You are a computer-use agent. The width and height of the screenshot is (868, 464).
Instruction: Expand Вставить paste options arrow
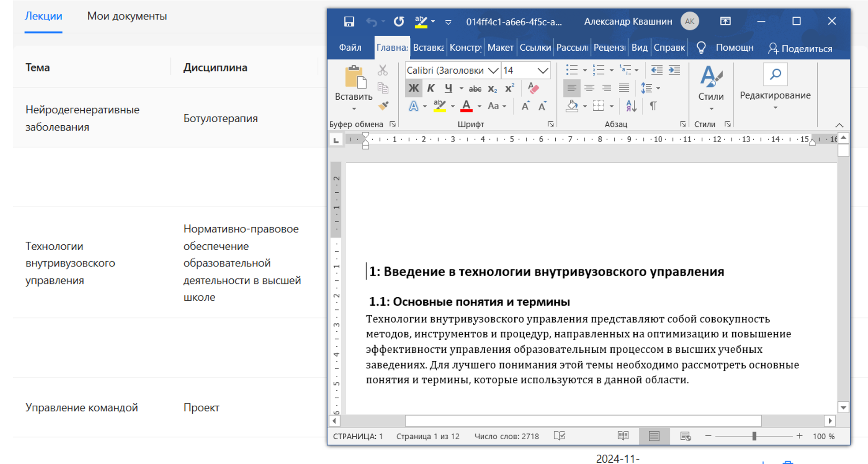pos(354,109)
